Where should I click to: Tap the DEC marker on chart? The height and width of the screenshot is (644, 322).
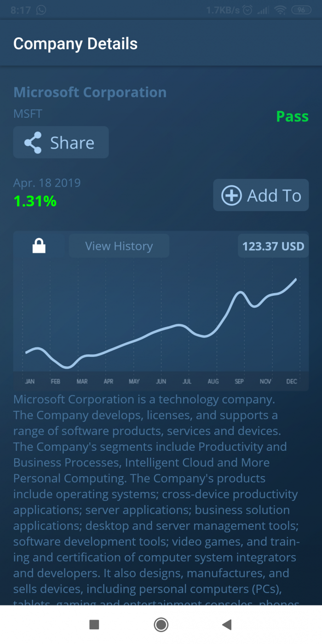click(292, 381)
